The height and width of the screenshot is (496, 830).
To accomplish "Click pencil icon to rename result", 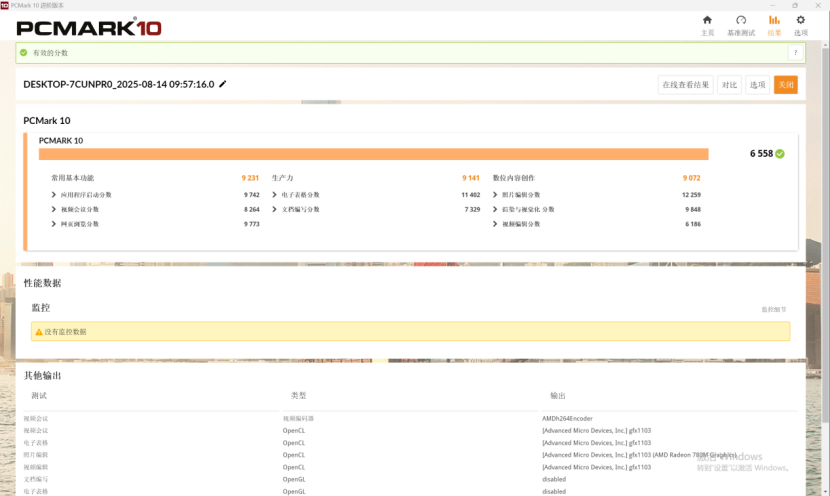I will [223, 85].
